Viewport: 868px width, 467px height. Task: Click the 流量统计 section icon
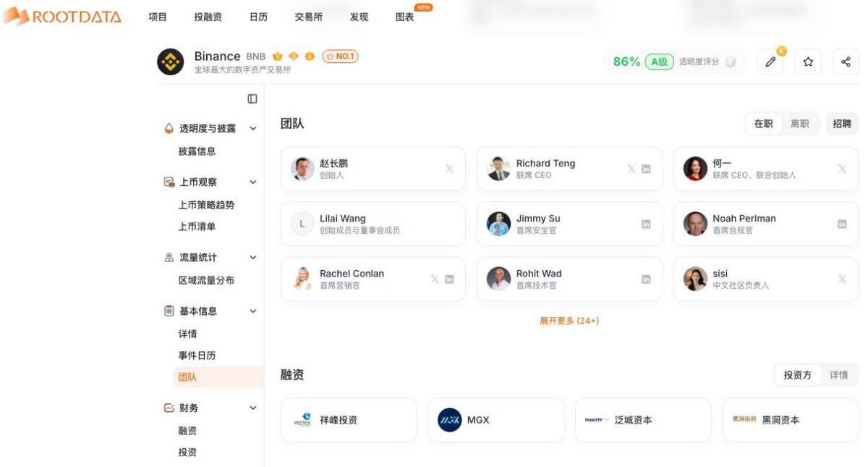[169, 257]
